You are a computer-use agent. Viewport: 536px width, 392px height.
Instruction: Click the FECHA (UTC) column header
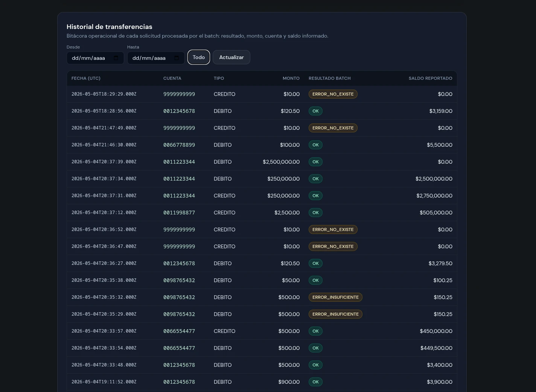[x=86, y=78]
